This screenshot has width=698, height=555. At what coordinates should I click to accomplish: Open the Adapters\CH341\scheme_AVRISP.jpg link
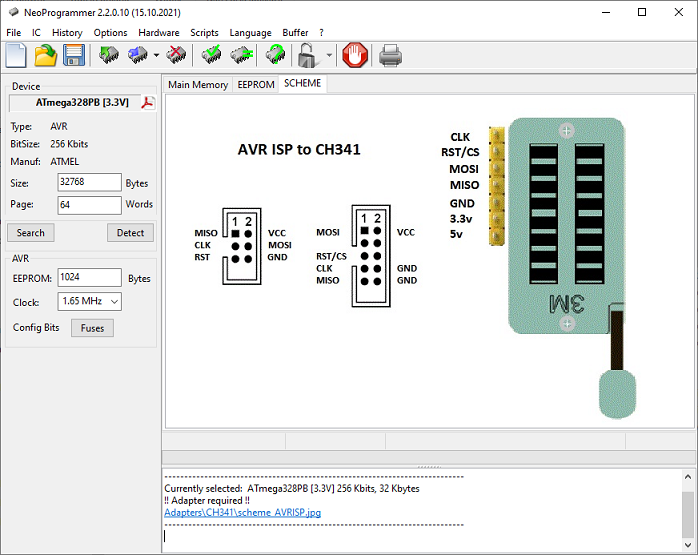pyautogui.click(x=243, y=513)
